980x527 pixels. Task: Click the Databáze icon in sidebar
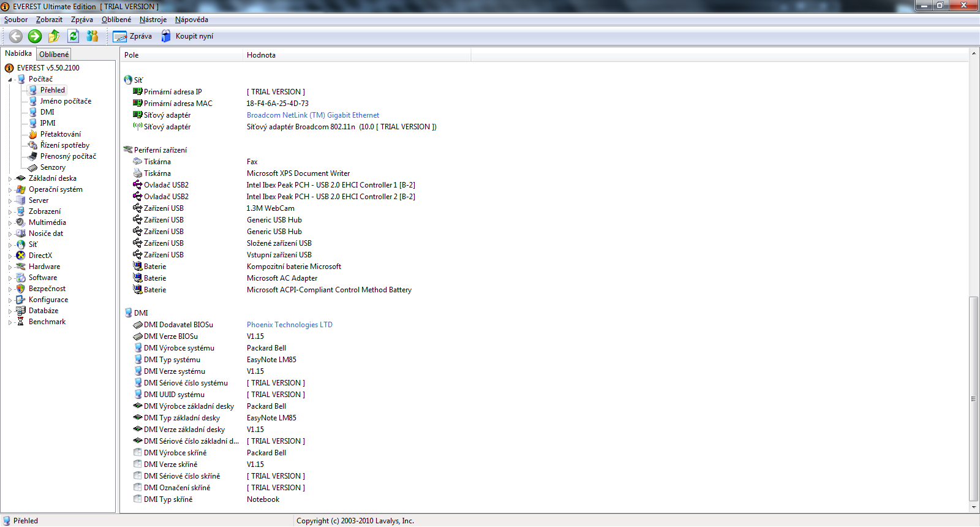[21, 311]
